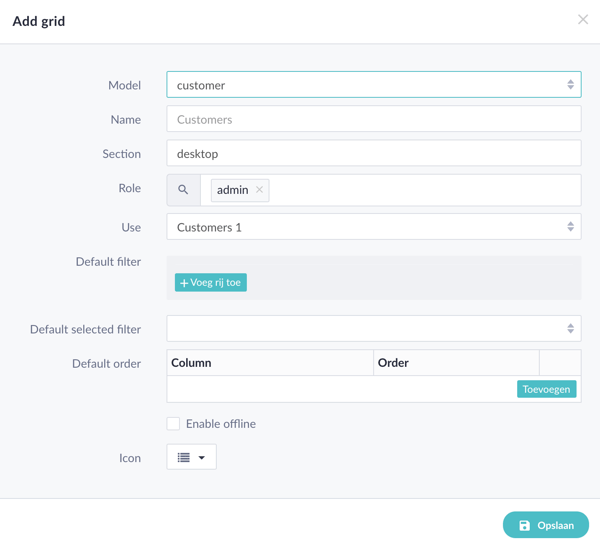Screen dimensions: 600x549
Task: Click the floppy disk icon on Opslaan
Action: pos(524,525)
